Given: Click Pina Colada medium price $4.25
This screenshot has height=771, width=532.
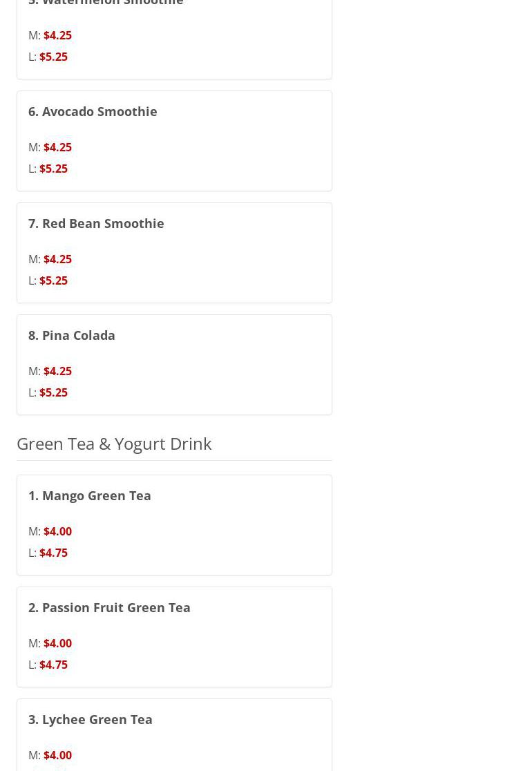Looking at the screenshot, I should pyautogui.click(x=57, y=371).
